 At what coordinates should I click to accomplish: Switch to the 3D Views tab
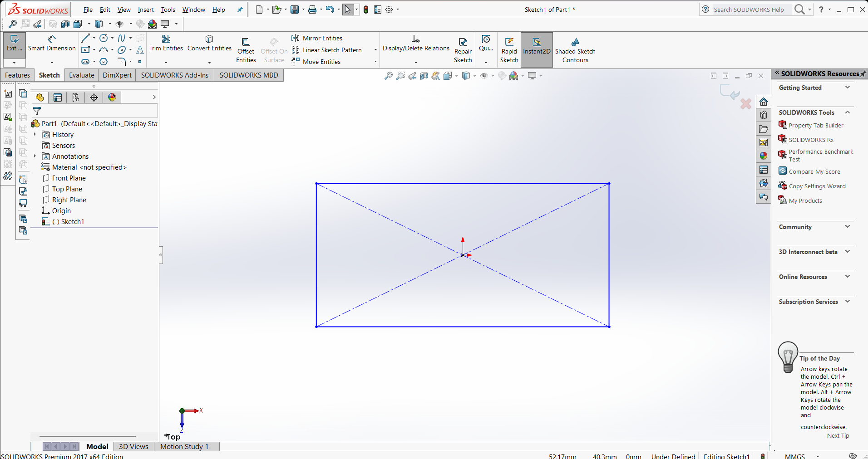pos(133,447)
